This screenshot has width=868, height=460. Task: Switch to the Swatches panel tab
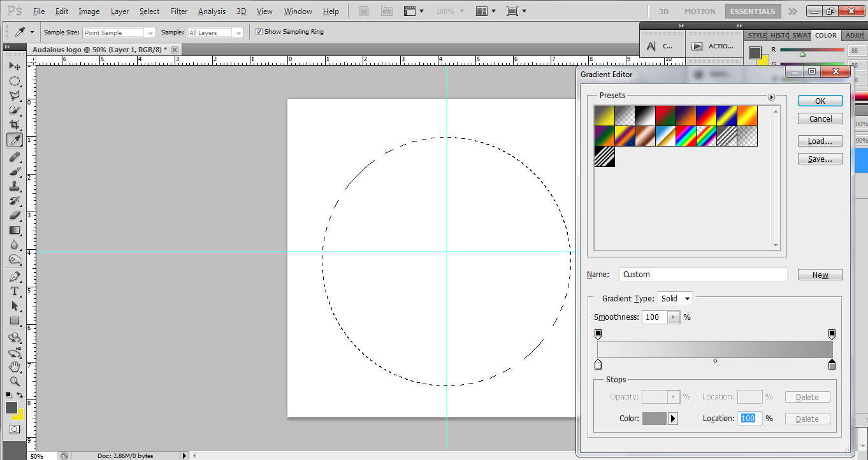click(x=802, y=36)
